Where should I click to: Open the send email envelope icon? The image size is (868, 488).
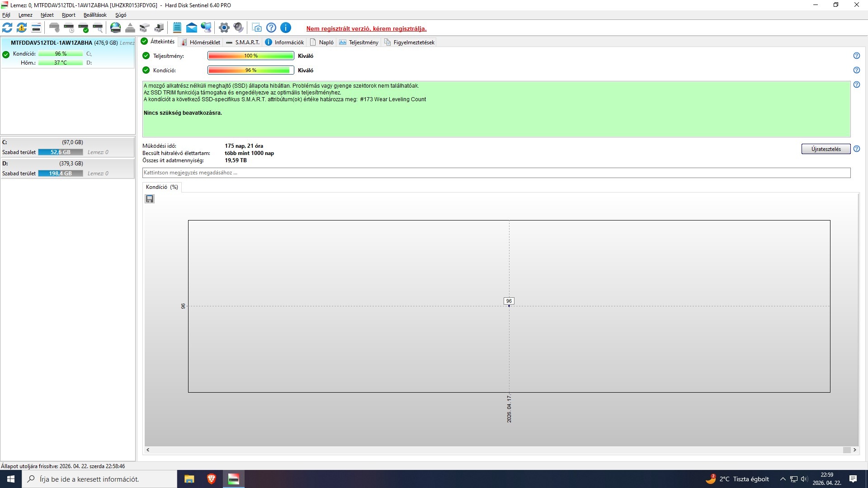click(x=192, y=28)
